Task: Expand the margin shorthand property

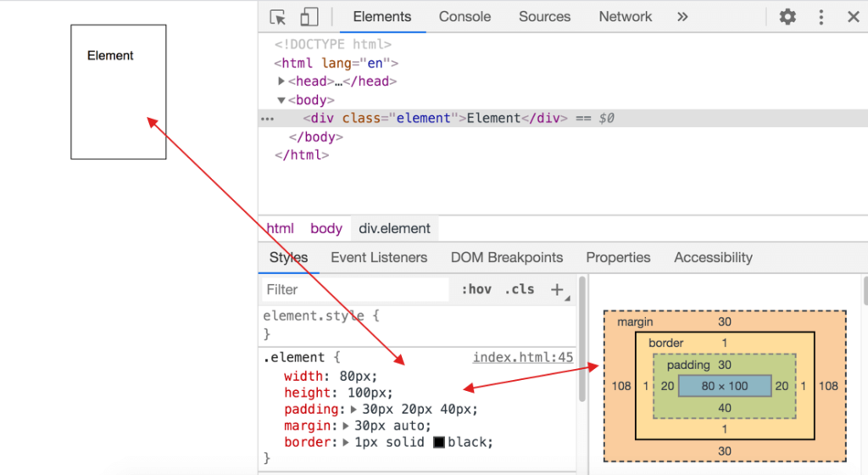Action: coord(347,426)
